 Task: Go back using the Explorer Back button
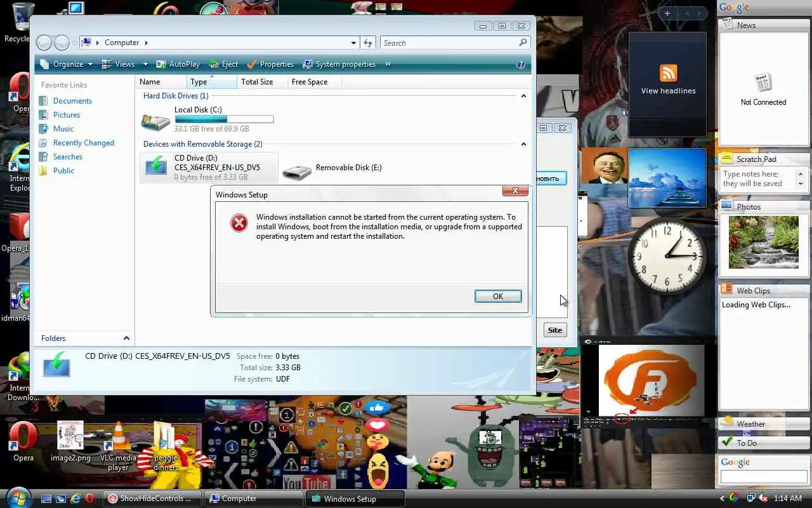44,43
